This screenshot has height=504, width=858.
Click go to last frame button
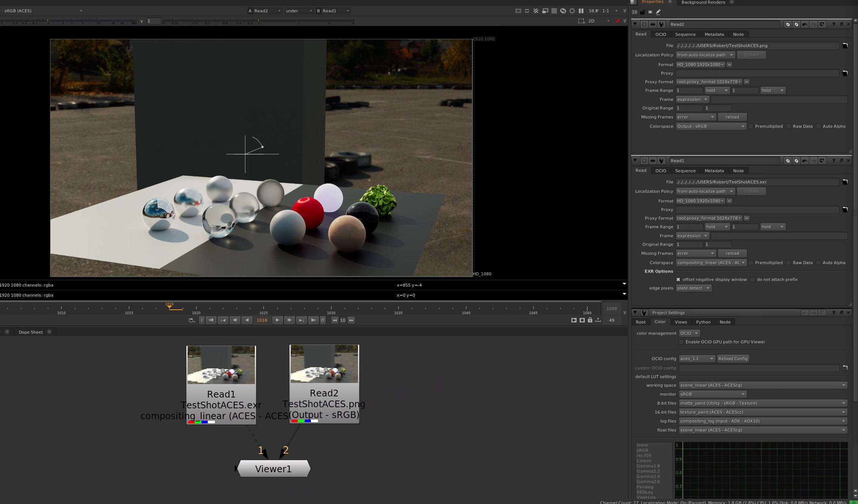tap(314, 320)
